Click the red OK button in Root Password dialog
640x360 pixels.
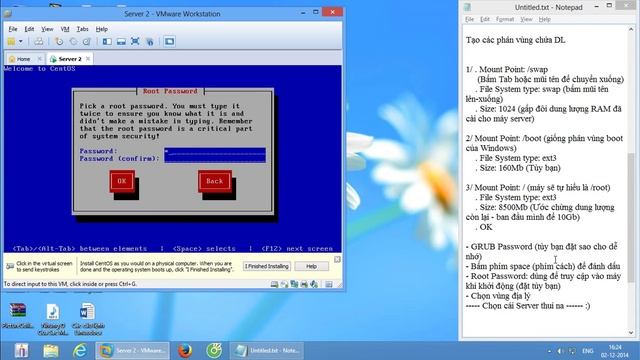tap(122, 181)
